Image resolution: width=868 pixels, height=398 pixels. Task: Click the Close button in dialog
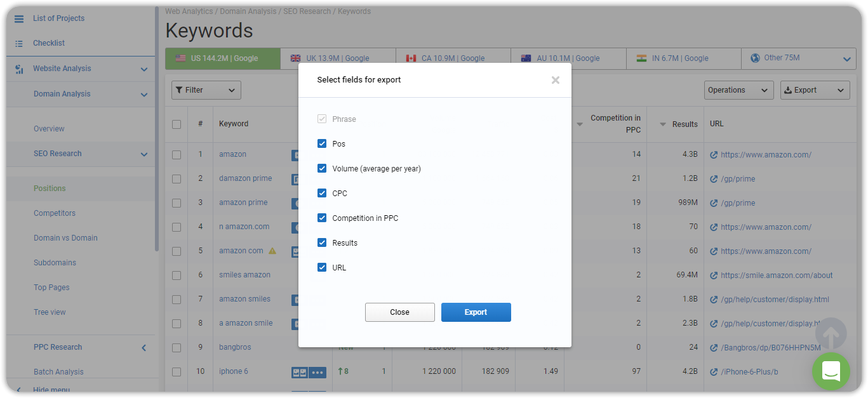click(400, 312)
